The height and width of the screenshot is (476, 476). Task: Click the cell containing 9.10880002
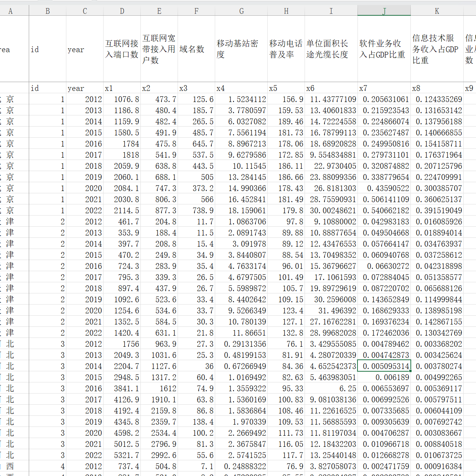[x=331, y=221]
